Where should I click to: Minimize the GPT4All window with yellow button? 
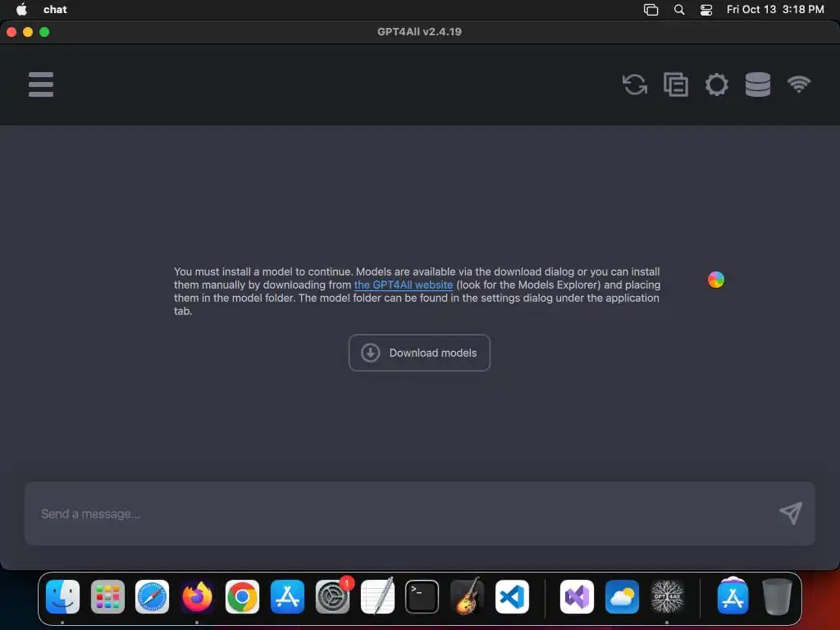point(28,32)
